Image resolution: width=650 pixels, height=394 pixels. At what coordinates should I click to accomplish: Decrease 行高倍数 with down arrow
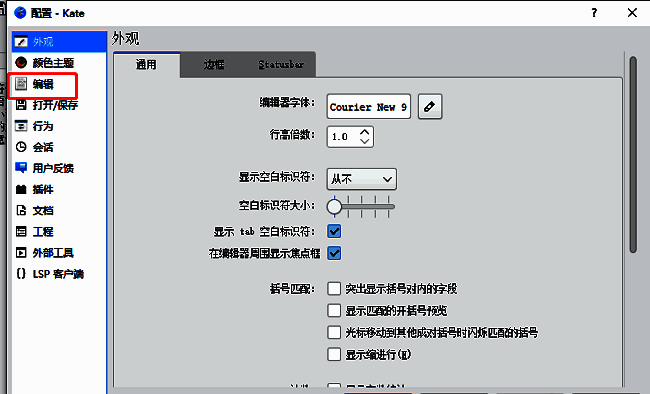click(x=364, y=141)
